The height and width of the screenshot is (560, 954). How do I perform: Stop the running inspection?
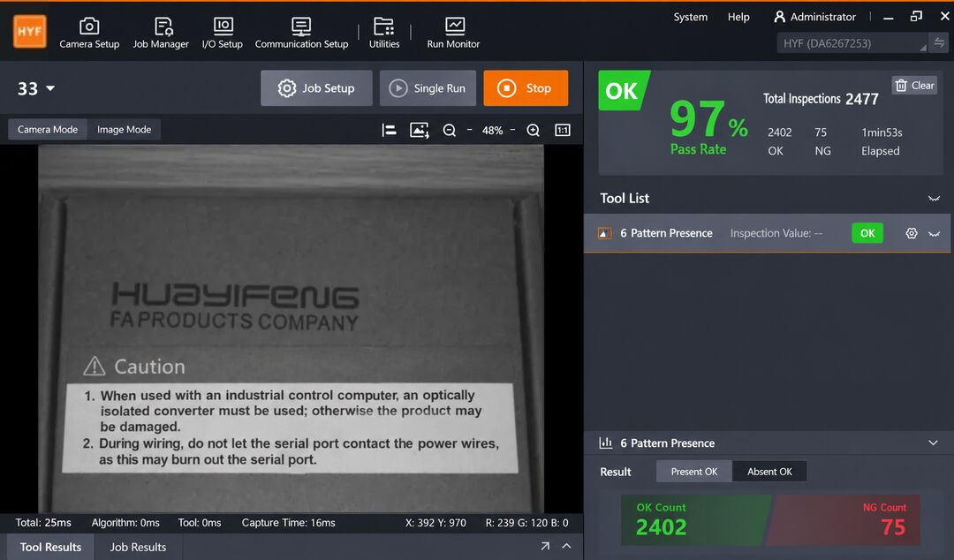(526, 88)
